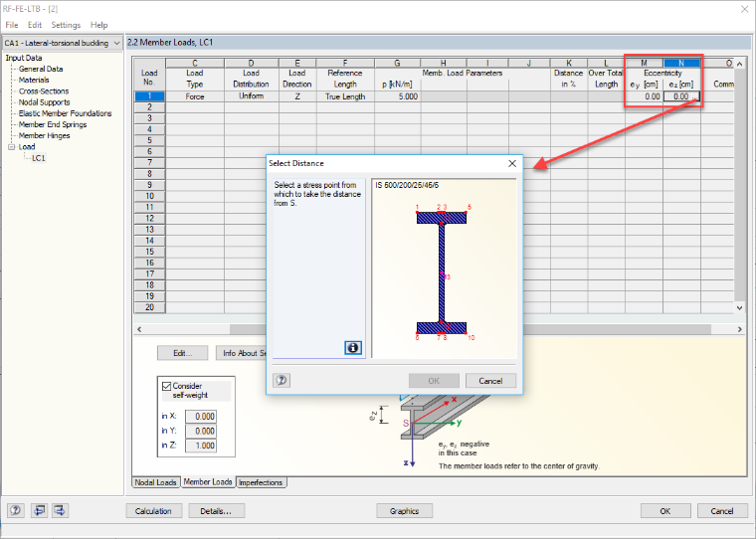Select Nodal Supports in tree
The width and height of the screenshot is (756, 539).
(44, 102)
